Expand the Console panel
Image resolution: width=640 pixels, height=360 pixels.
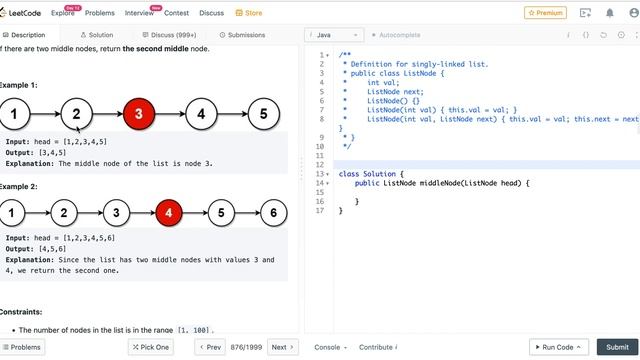(x=330, y=347)
